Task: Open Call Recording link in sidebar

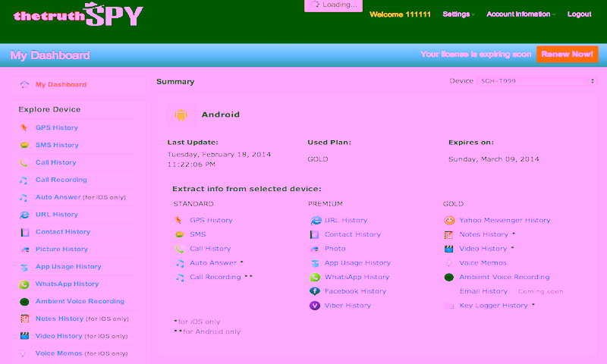Action: 61,180
